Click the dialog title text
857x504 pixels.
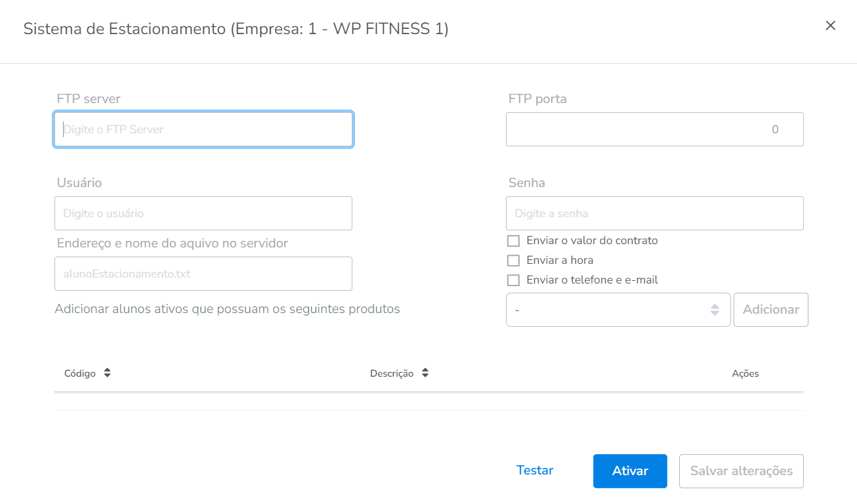click(x=236, y=29)
